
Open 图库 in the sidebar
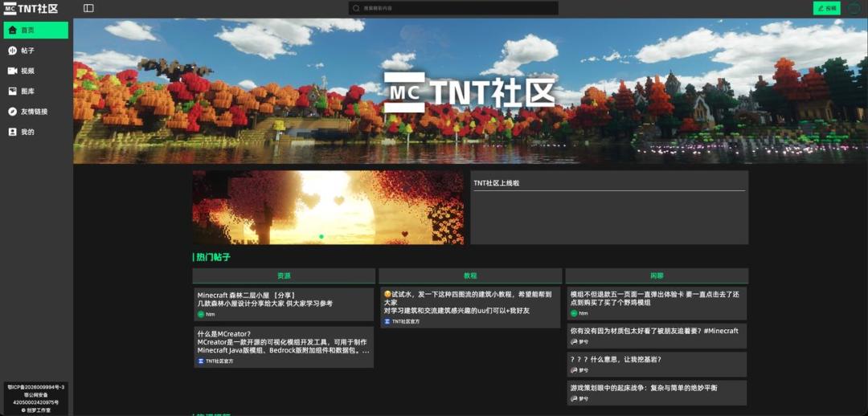(x=36, y=92)
